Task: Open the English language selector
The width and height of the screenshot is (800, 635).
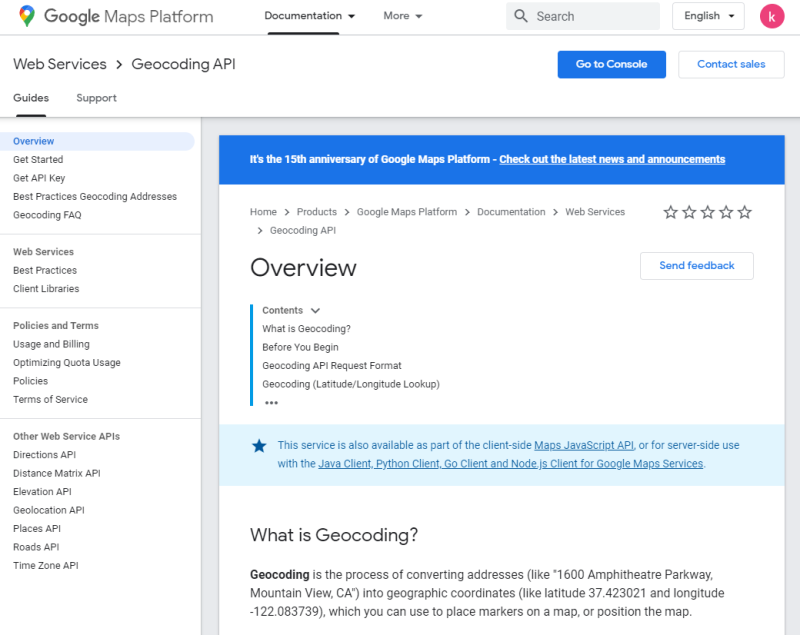Action: click(x=708, y=16)
